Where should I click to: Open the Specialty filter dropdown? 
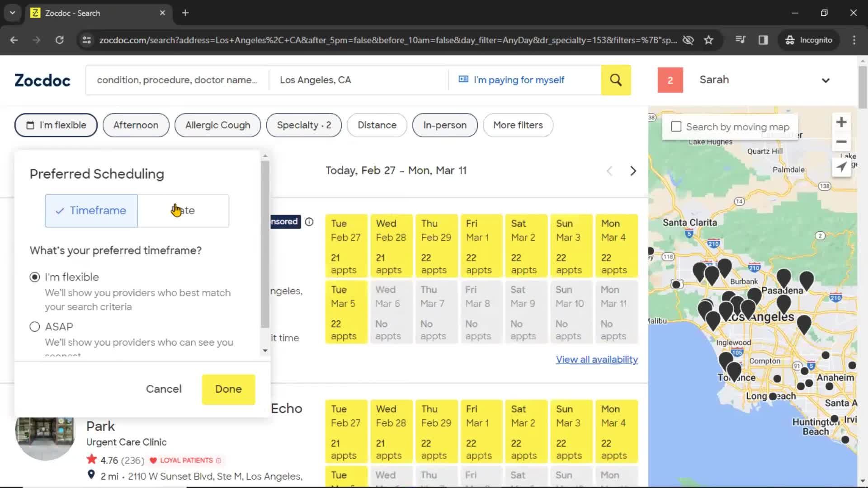(x=304, y=125)
